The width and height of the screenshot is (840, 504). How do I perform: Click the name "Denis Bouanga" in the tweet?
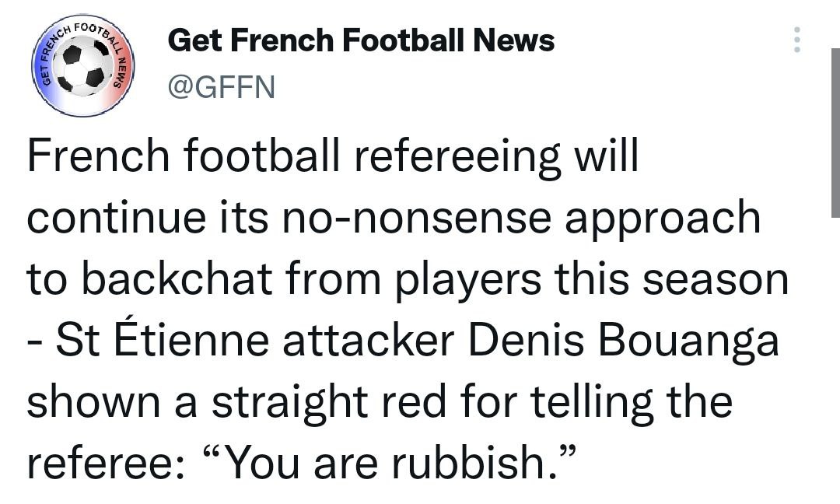click(x=627, y=340)
